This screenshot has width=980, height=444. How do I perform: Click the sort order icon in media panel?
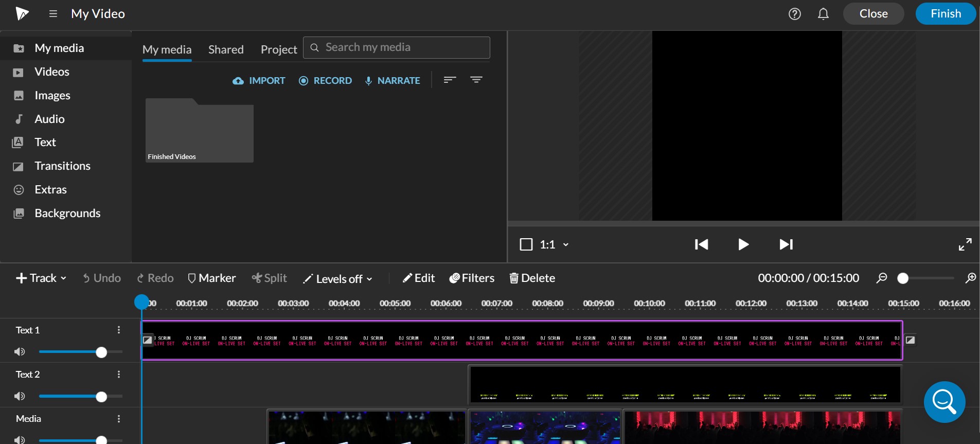click(450, 80)
